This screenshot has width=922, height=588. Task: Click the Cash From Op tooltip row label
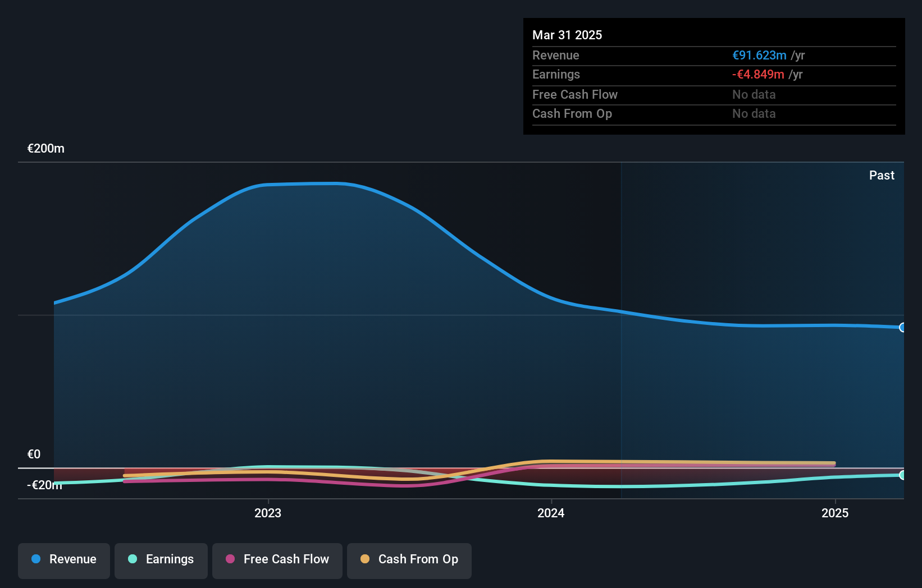[572, 114]
